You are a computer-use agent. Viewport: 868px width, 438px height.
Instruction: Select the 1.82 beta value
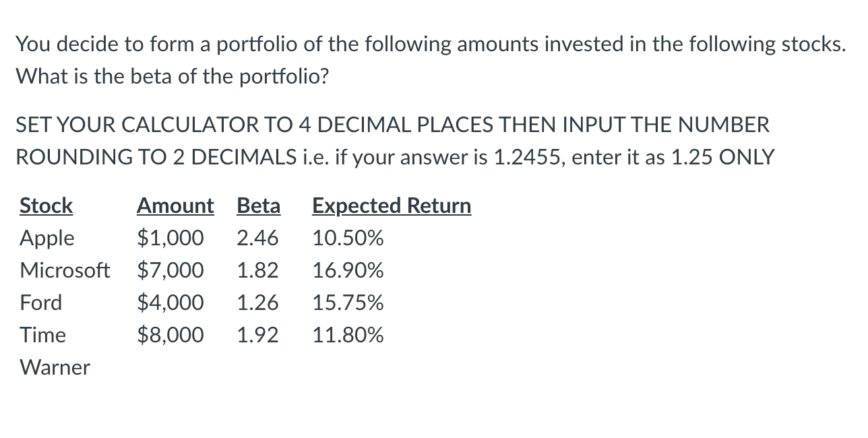[257, 270]
